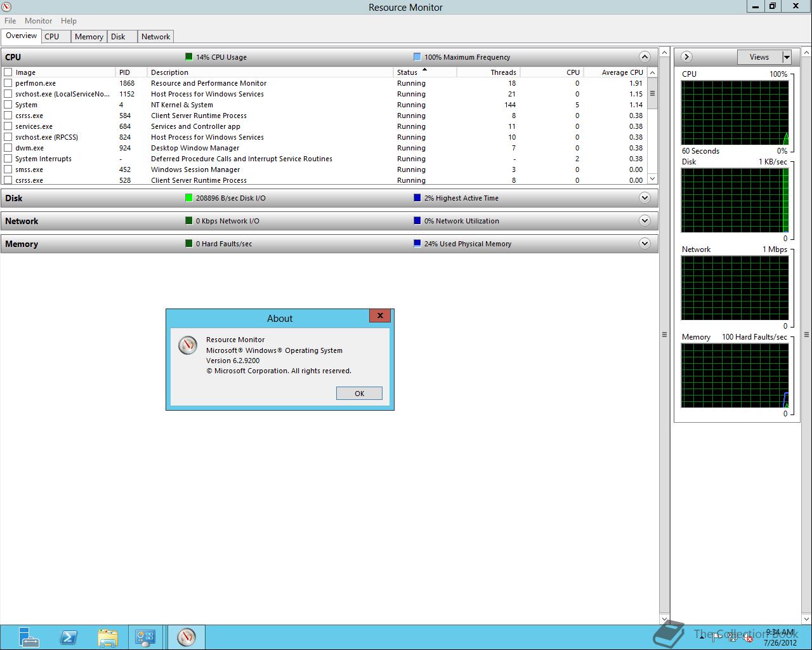Open the Views dropdown arrow
The height and width of the screenshot is (650, 812).
tap(787, 57)
